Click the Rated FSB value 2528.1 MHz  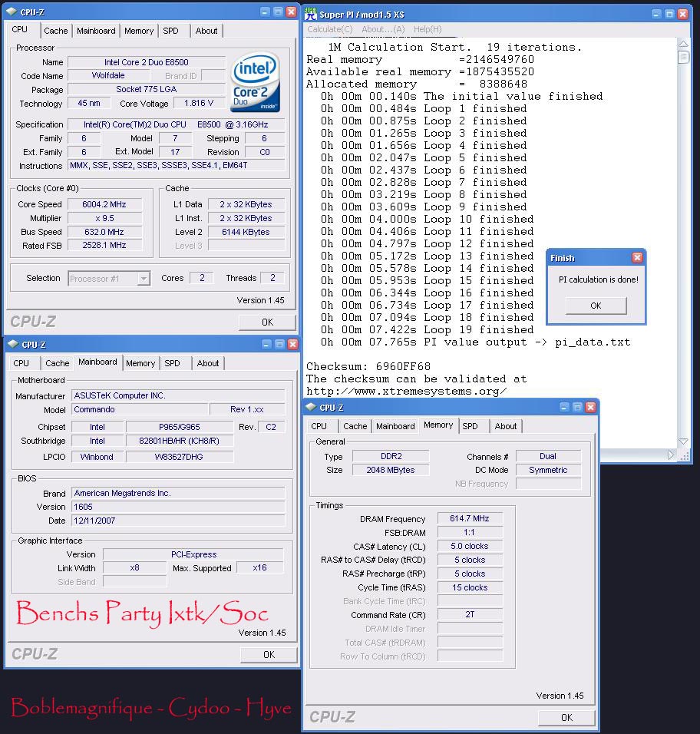(x=104, y=245)
